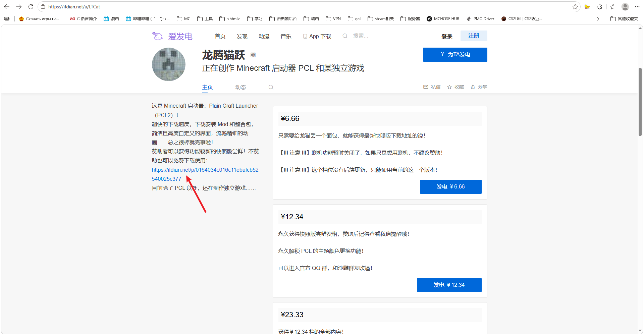Viewport: 644px width, 334px height.
Task: Go to the 音乐 nav item
Action: click(286, 36)
